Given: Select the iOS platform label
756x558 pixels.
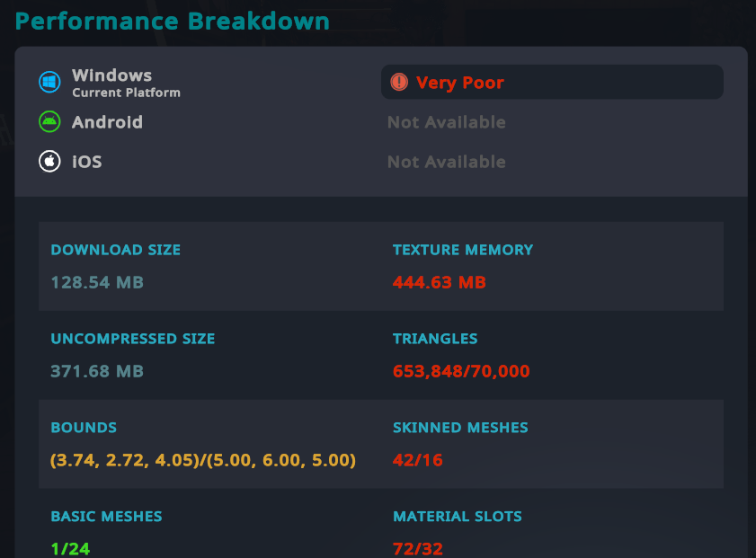Looking at the screenshot, I should 87,162.
